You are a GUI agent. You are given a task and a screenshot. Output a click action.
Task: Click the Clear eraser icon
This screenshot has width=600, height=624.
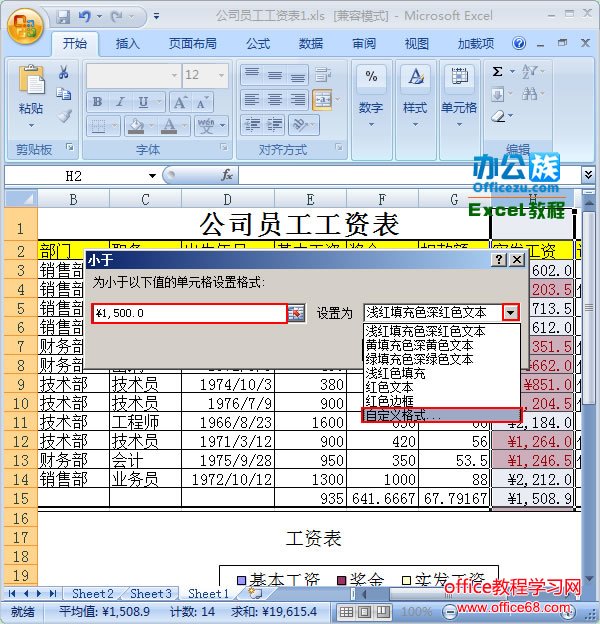point(498,116)
